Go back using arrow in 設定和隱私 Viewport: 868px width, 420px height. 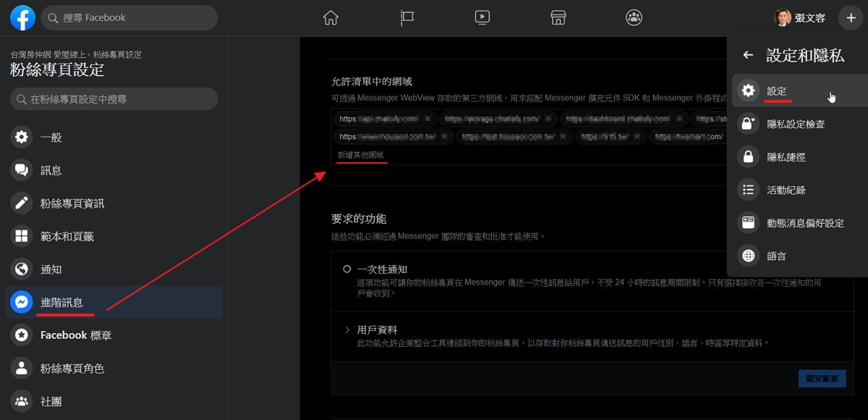pos(748,55)
